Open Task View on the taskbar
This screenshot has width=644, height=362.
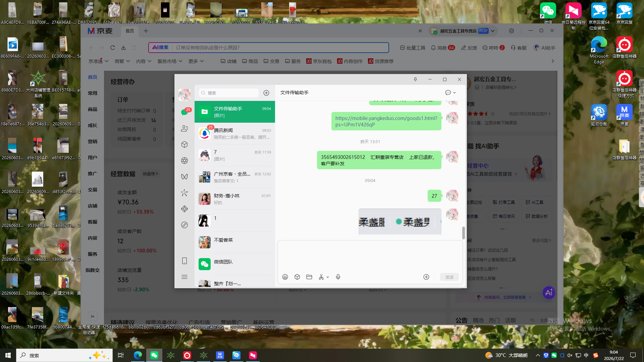click(121, 355)
